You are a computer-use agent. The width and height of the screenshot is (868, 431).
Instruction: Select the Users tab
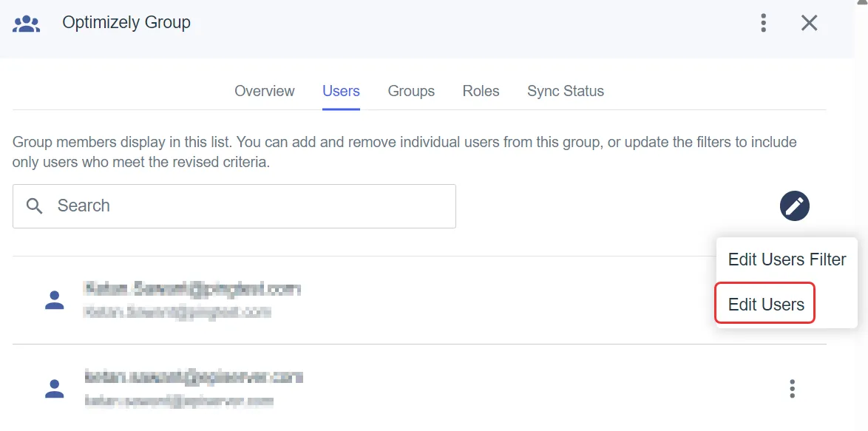(341, 91)
